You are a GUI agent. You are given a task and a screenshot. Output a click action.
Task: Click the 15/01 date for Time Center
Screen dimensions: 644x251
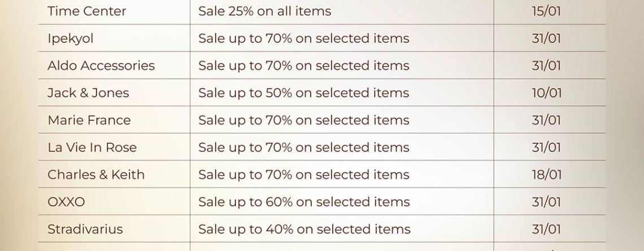click(546, 11)
